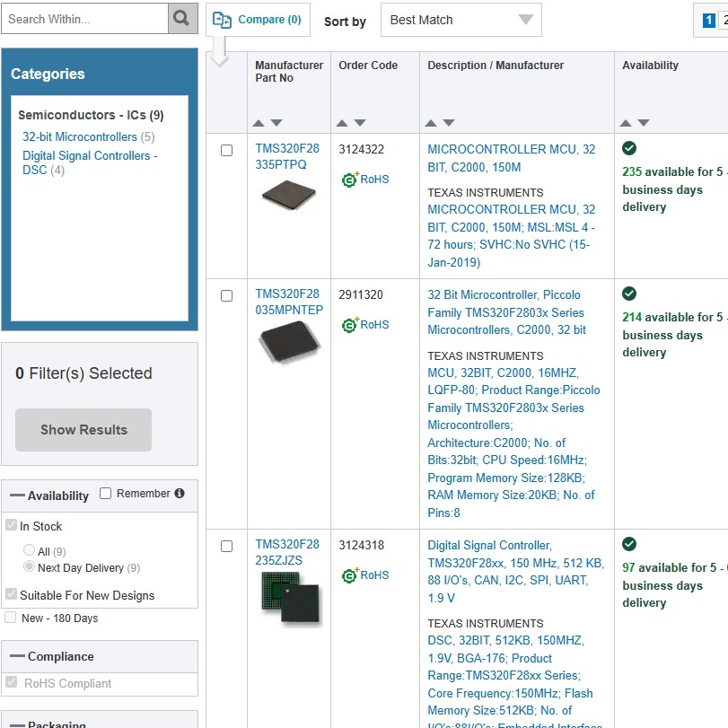Enable New - 180 Days checkbox
Screen dimensions: 728x728
(10, 617)
